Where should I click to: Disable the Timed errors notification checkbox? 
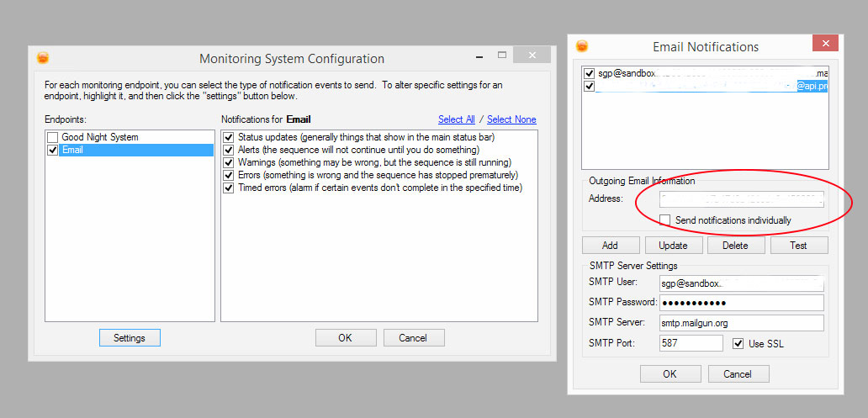pyautogui.click(x=228, y=188)
